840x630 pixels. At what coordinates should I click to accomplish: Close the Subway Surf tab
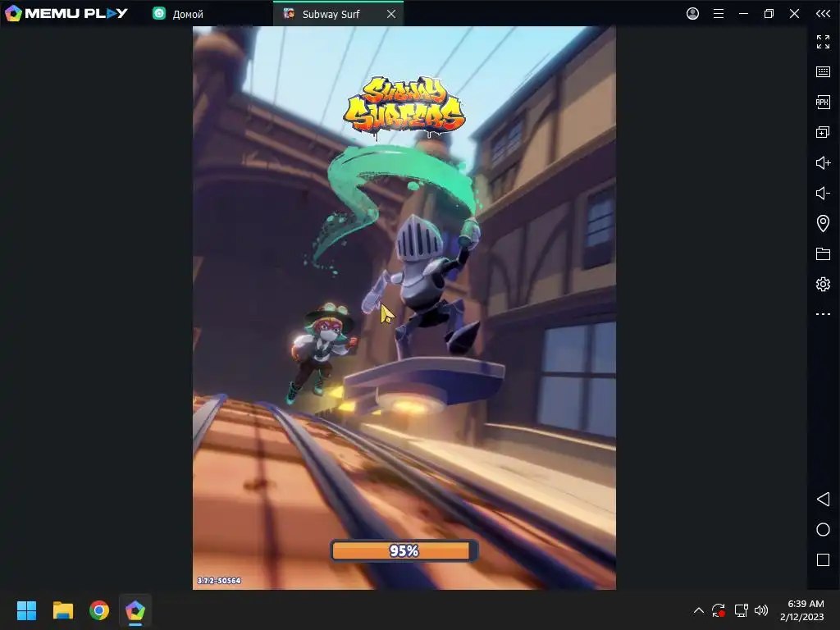tap(391, 14)
